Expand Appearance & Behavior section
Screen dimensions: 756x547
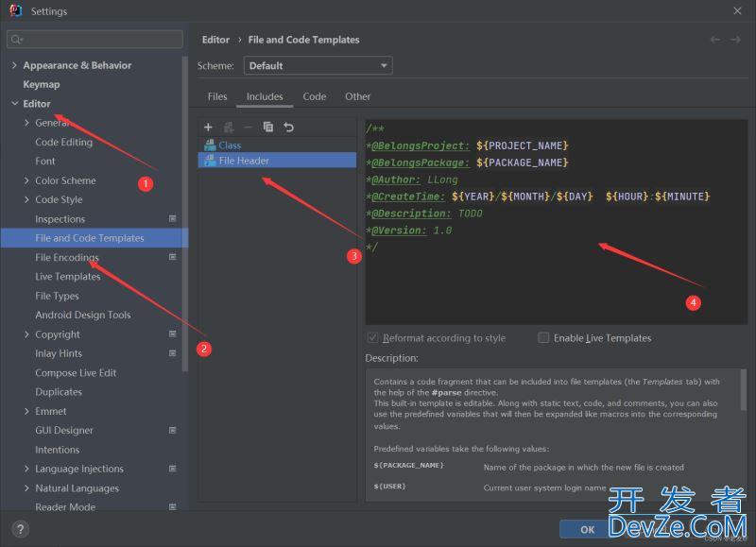tap(14, 65)
